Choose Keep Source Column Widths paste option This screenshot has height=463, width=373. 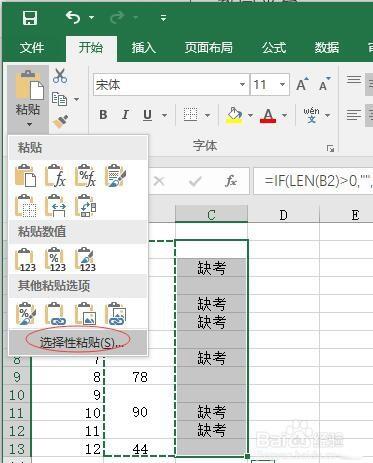(x=55, y=205)
